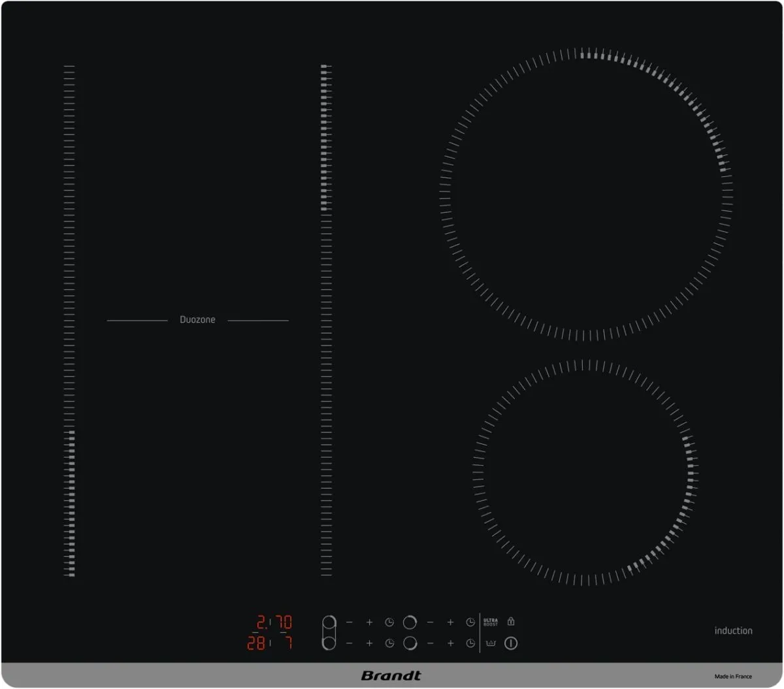
Task: Select the rear-right cooking zone selector
Action: coord(410,622)
